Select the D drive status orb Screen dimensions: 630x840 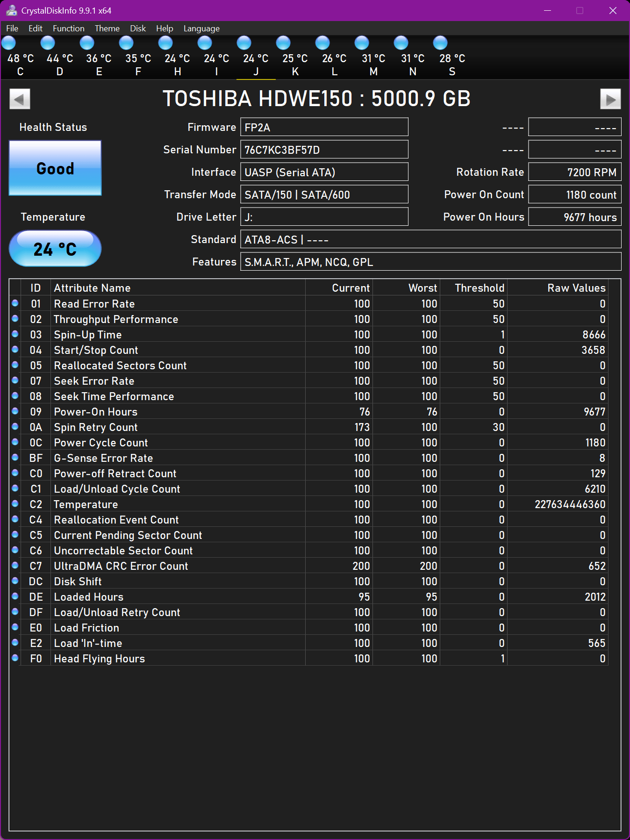coord(48,43)
